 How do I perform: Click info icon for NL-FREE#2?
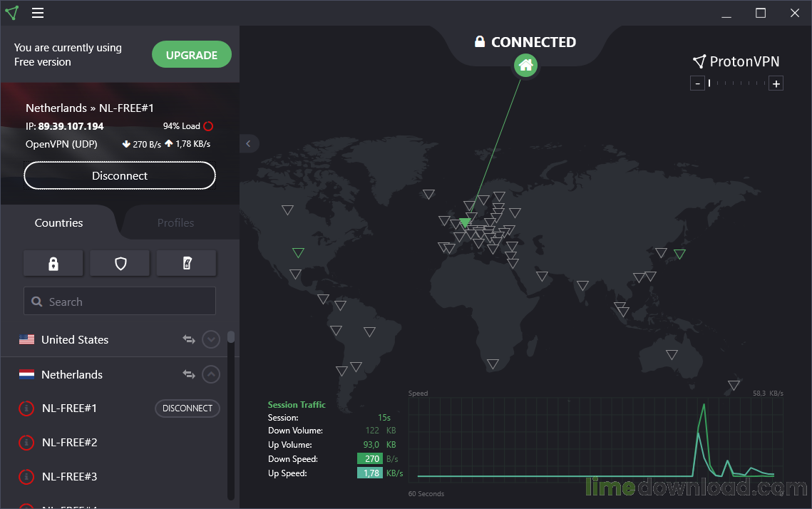point(26,442)
